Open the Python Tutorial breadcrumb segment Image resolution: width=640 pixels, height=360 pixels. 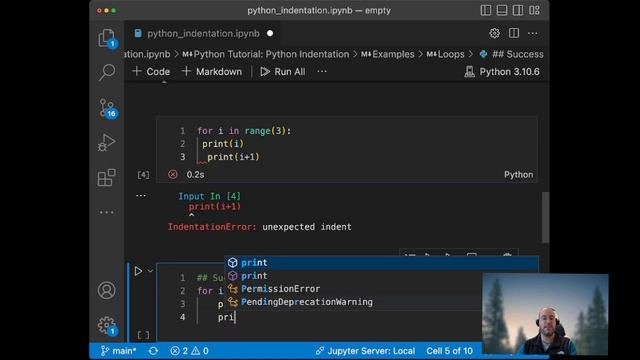tap(266, 54)
